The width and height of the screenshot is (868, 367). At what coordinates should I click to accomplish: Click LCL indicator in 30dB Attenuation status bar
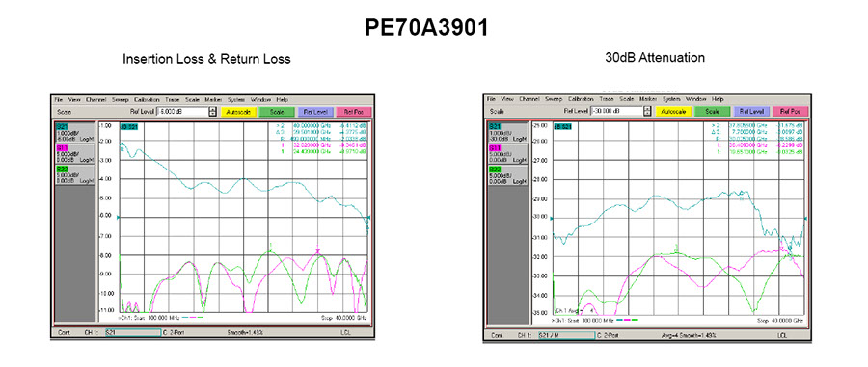[782, 335]
